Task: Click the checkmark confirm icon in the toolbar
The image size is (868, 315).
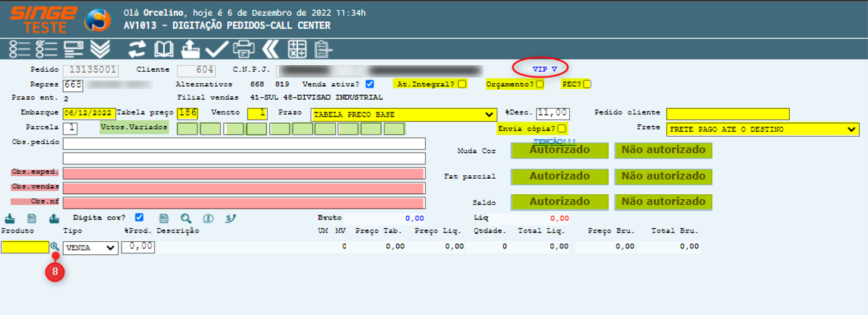Action: 216,49
